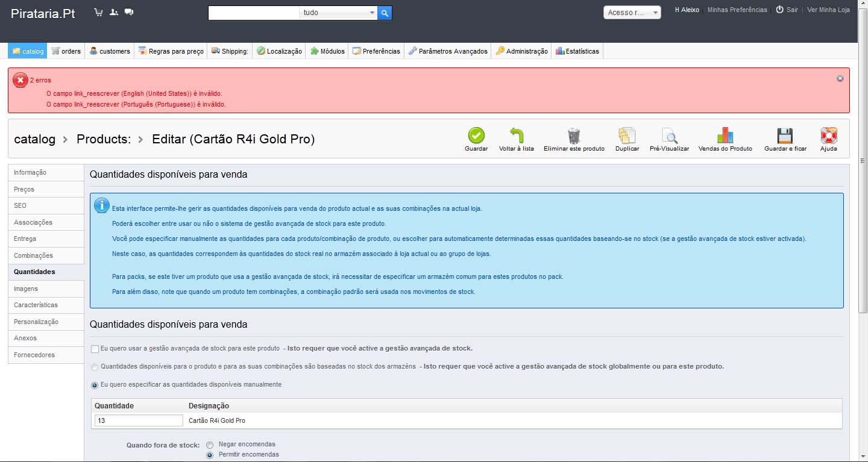This screenshot has height=462, width=868.
Task: Click the Designação column header
Action: [209, 406]
